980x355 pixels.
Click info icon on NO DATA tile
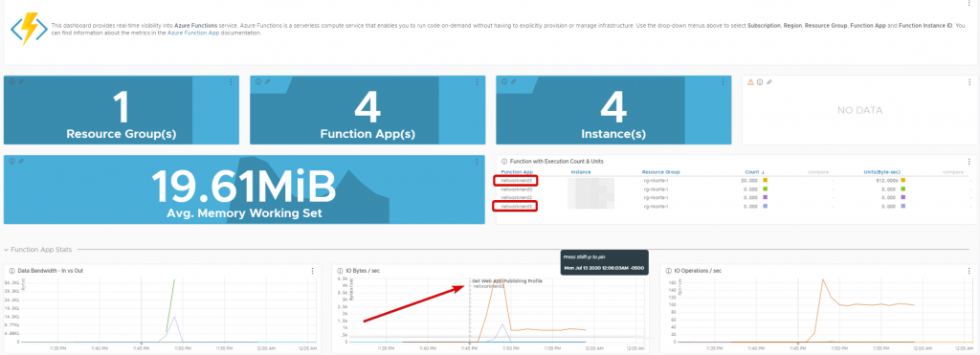coord(760,82)
